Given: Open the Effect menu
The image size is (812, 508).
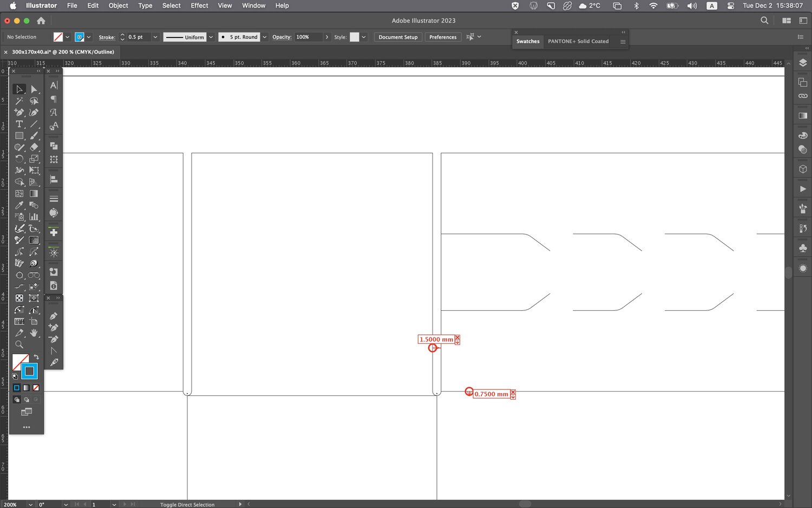Looking at the screenshot, I should click(199, 5).
